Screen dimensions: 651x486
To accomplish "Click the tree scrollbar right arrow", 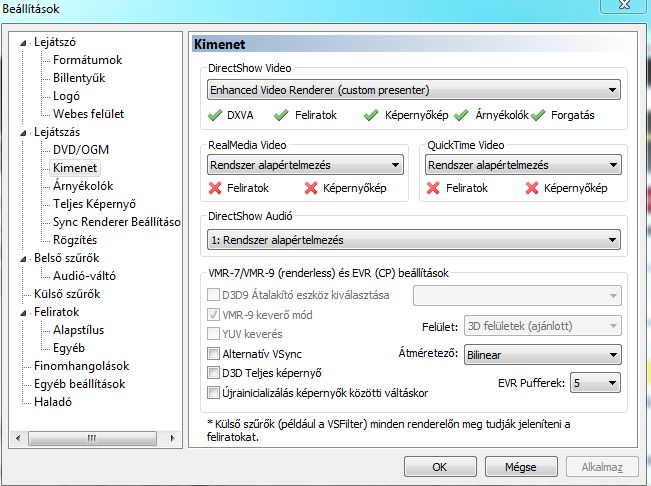I will [172, 438].
